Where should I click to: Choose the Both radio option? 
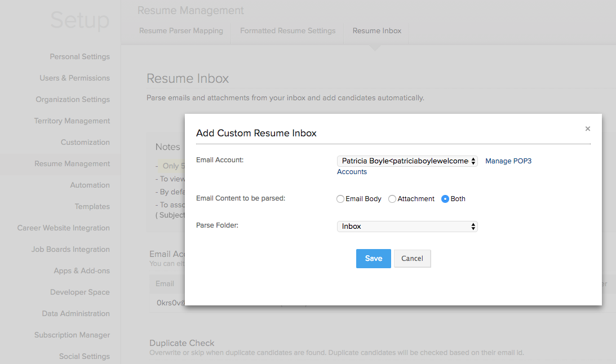click(445, 199)
